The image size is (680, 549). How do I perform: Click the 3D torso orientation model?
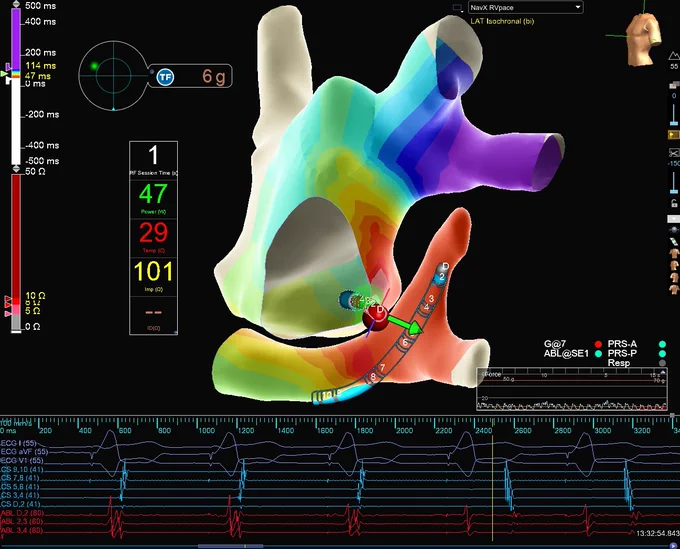644,38
